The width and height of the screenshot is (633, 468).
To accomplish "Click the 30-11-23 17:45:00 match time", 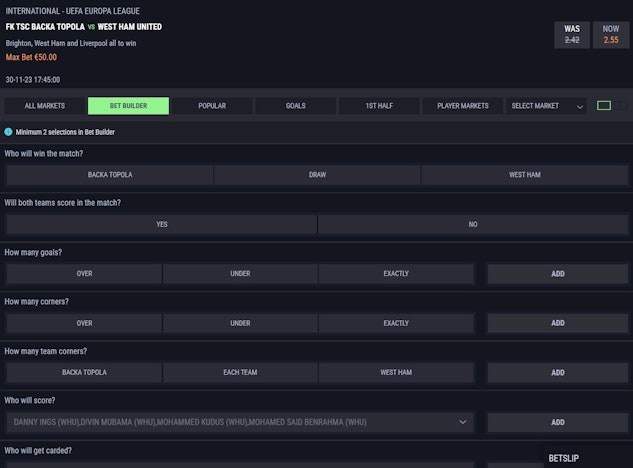I will point(33,80).
